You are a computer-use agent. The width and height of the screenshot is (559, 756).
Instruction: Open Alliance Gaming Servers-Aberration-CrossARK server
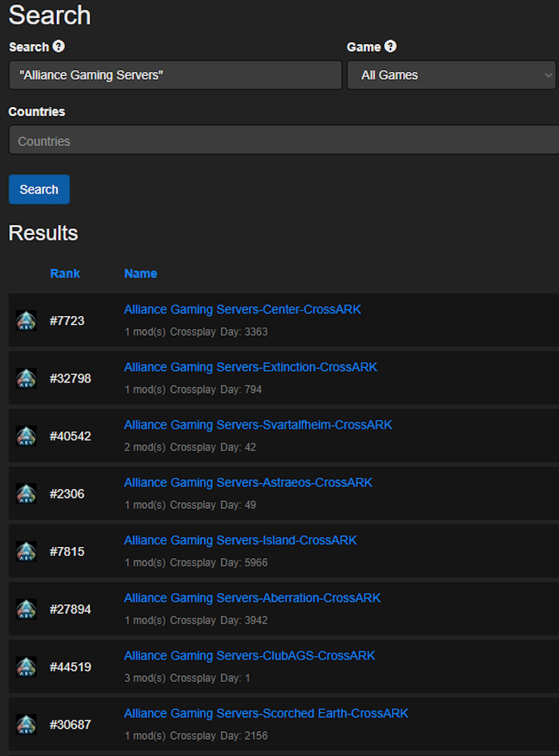pos(252,598)
